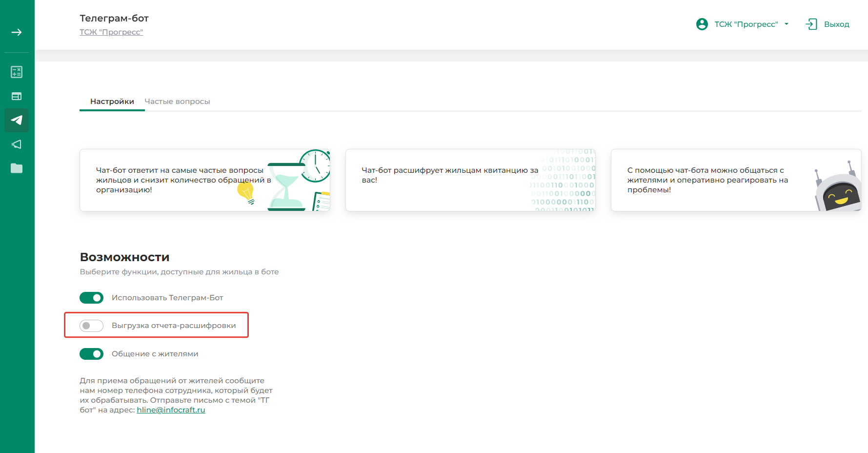Open the megaphone announcements sidebar icon
The height and width of the screenshot is (453, 868).
[17, 144]
